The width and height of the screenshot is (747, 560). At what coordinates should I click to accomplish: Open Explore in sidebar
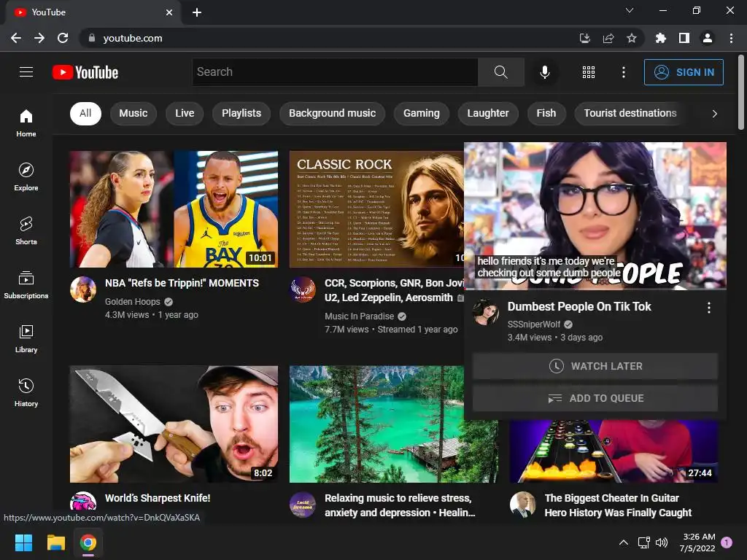(26, 176)
